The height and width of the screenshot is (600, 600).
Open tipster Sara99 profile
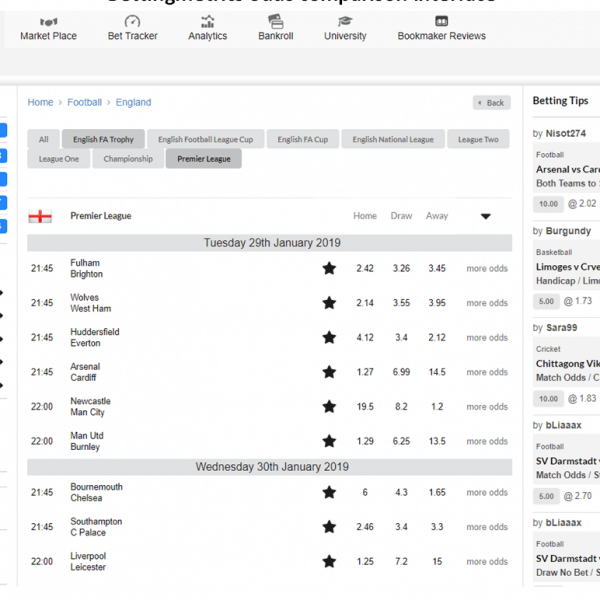[561, 328]
